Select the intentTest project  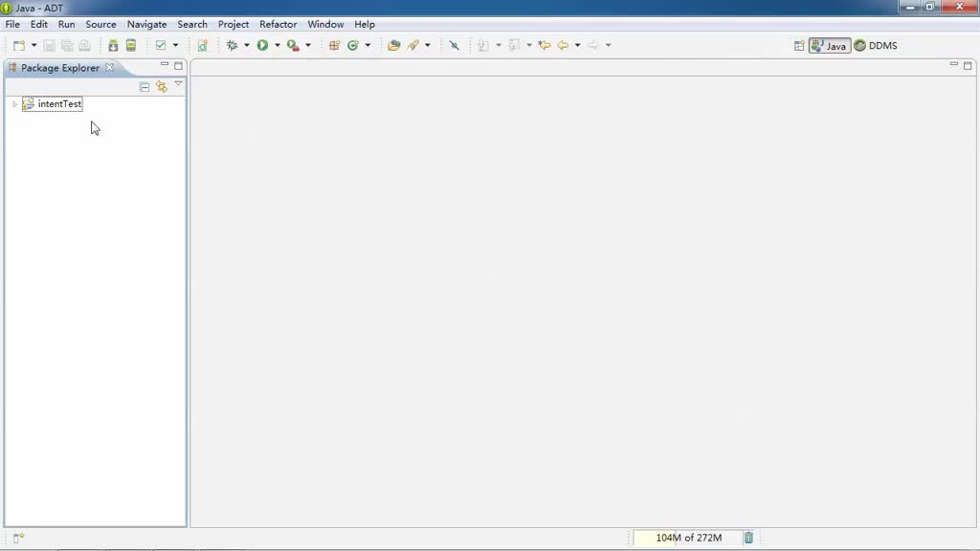point(53,104)
